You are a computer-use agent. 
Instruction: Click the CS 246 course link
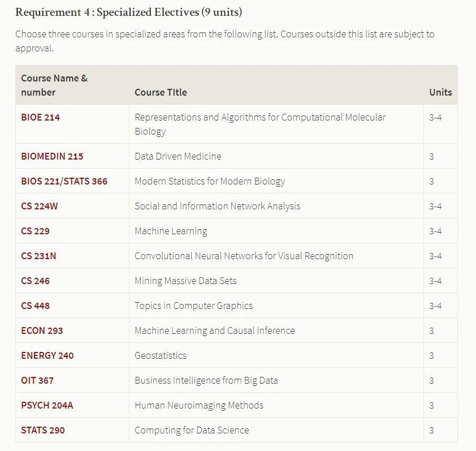[35, 281]
